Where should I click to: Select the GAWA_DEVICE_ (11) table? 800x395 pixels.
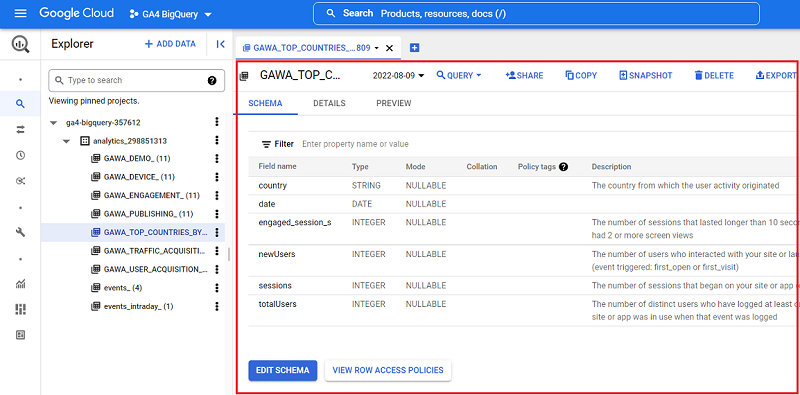coord(133,177)
